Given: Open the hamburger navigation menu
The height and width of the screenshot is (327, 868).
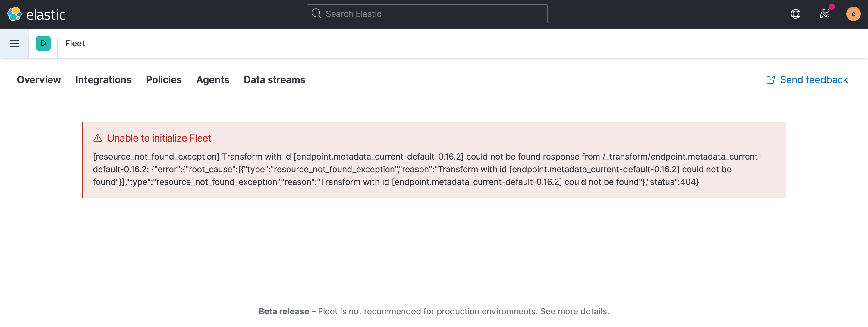Looking at the screenshot, I should coord(14,43).
